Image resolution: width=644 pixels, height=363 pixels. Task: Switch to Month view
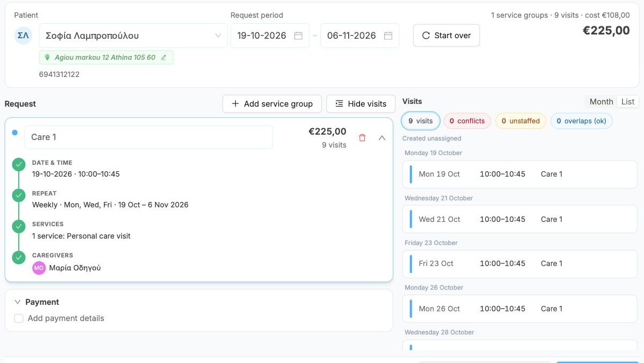(601, 102)
